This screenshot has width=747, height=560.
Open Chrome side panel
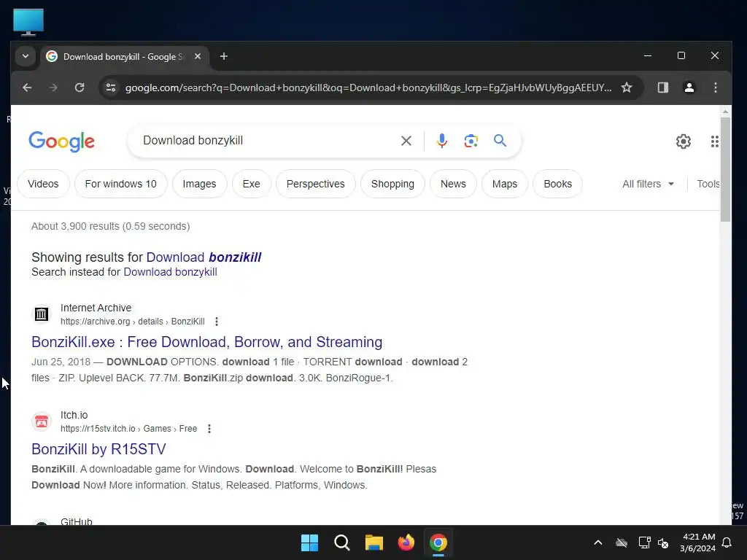pos(662,87)
